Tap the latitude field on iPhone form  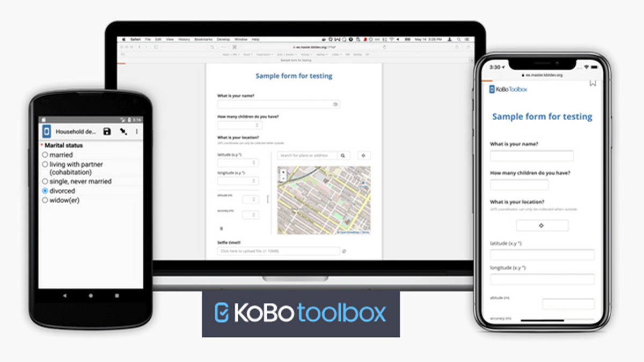click(x=542, y=255)
